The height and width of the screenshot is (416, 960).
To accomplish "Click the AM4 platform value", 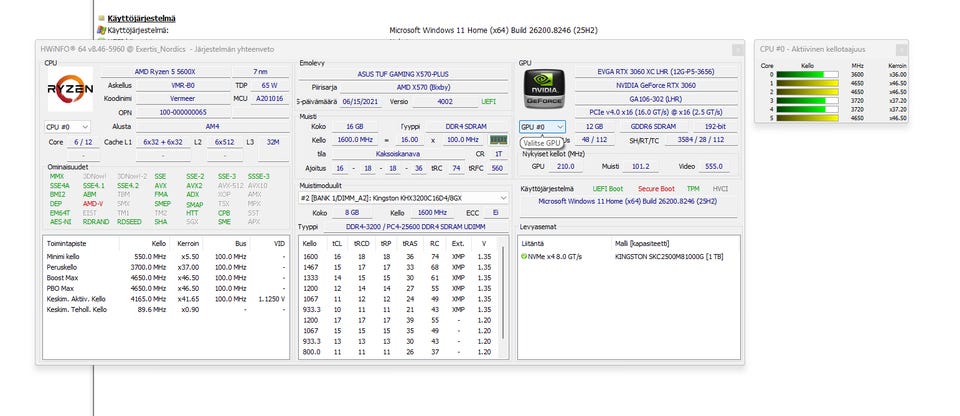I will pyautogui.click(x=212, y=126).
